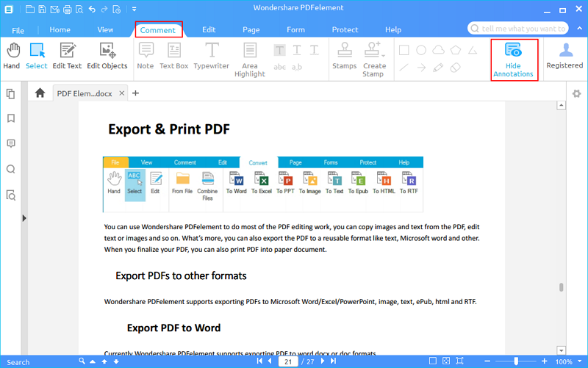This screenshot has width=588, height=368.
Task: Select the Hand tool
Action: pyautogui.click(x=12, y=56)
